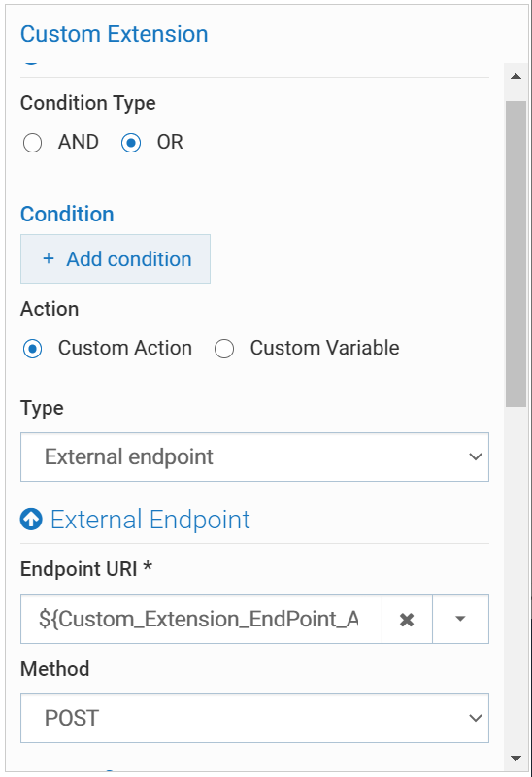Select the AND condition type
The image size is (532, 777).
33,143
